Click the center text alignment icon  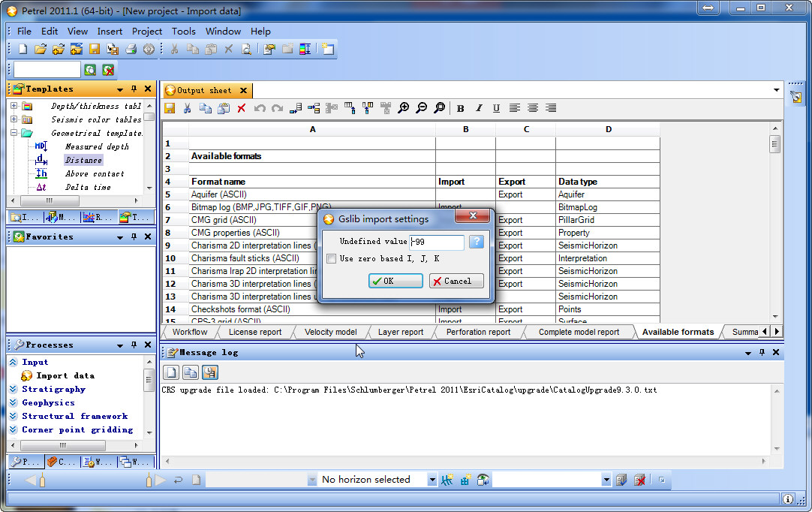533,108
